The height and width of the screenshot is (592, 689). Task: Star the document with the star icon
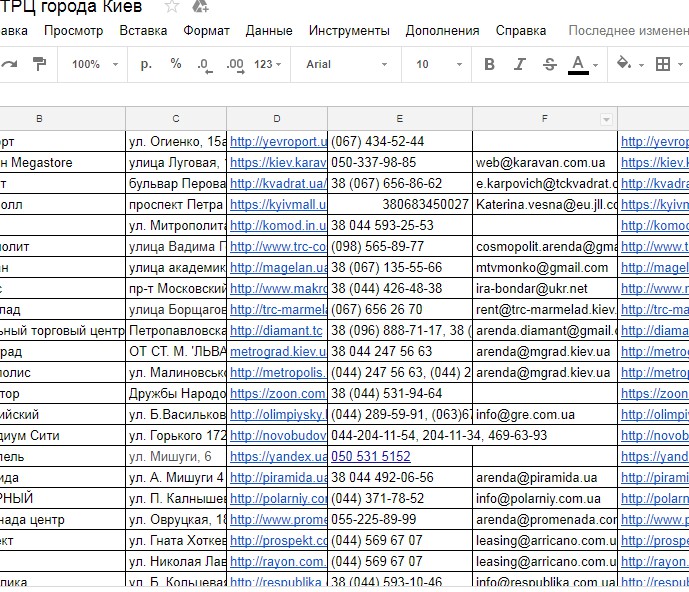[x=171, y=6]
